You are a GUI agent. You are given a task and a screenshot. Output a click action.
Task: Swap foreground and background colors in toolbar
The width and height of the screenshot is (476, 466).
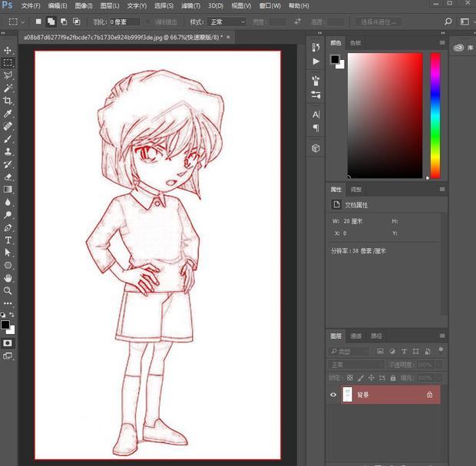point(12,315)
